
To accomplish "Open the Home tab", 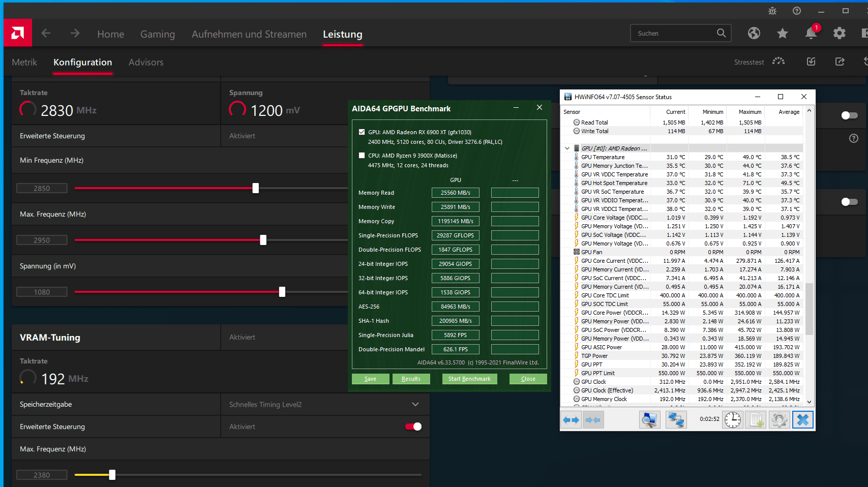I will tap(110, 34).
